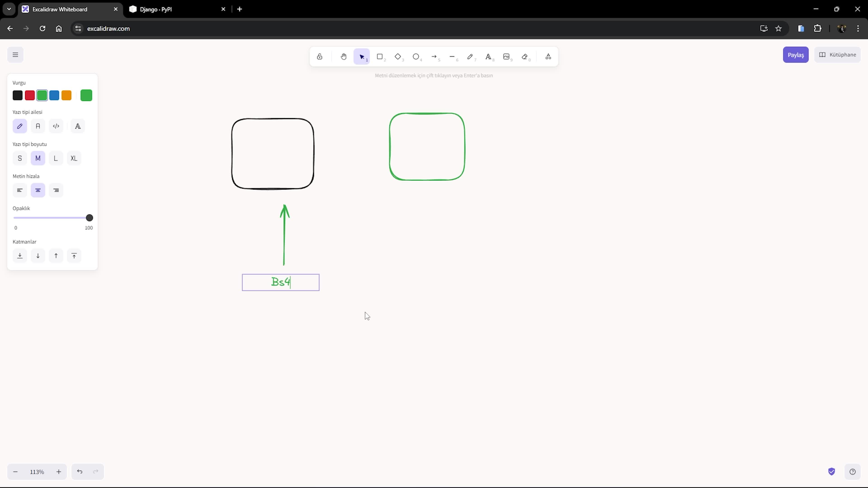The width and height of the screenshot is (868, 488).
Task: Click the 113% zoom reset value
Action: (x=37, y=472)
